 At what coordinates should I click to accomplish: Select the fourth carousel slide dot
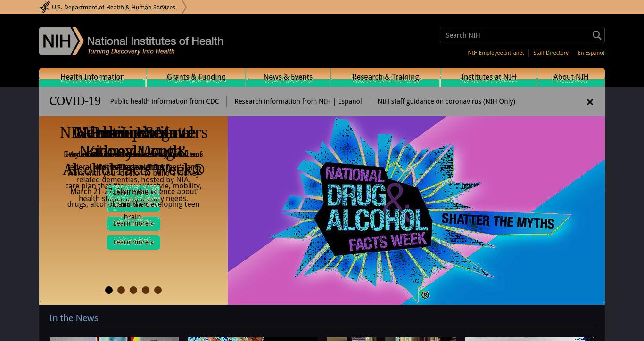click(146, 290)
